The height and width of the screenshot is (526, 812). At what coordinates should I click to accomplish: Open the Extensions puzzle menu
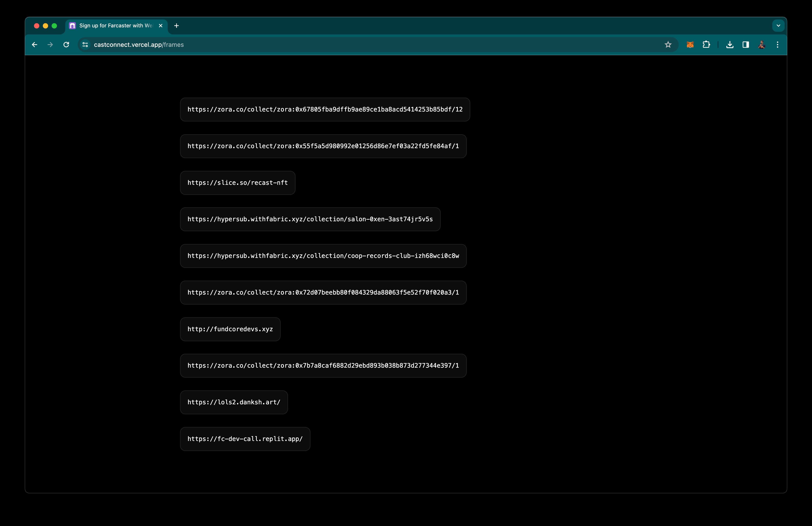click(x=706, y=45)
